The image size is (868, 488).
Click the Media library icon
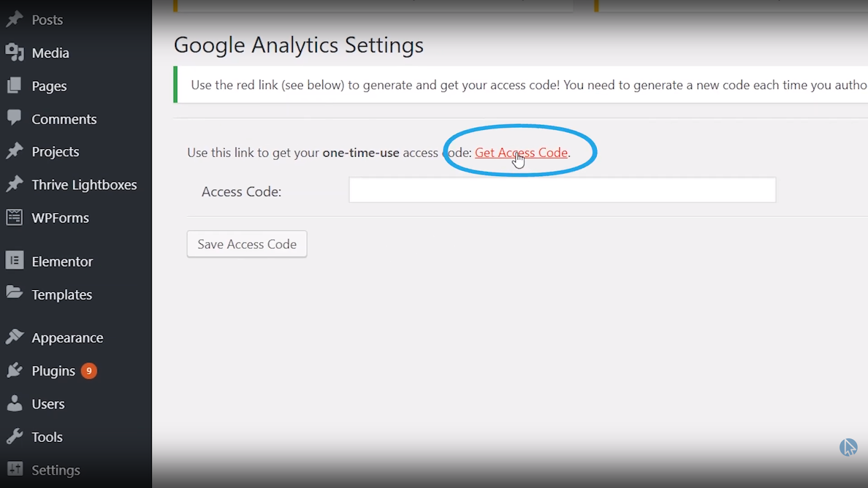click(15, 53)
